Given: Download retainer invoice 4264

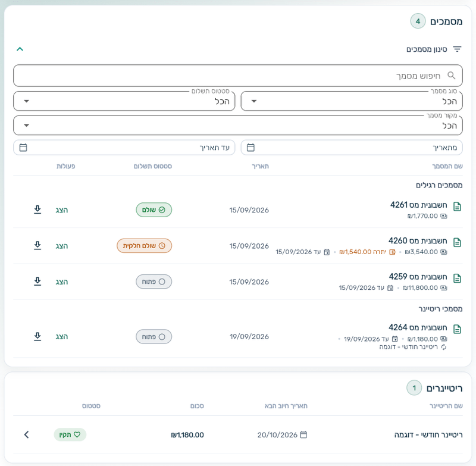Looking at the screenshot, I should (x=37, y=336).
